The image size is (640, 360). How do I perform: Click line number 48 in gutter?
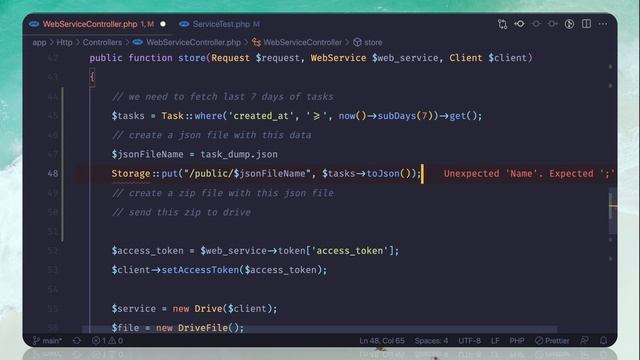click(x=53, y=173)
